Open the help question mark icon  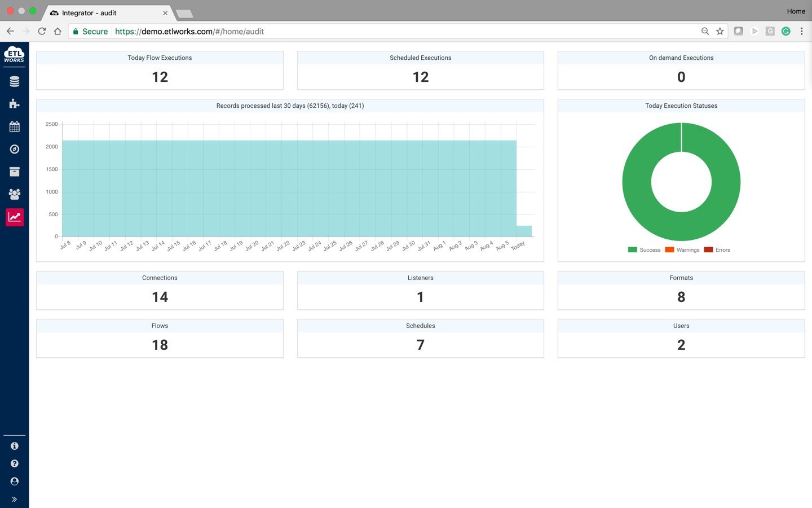15,463
